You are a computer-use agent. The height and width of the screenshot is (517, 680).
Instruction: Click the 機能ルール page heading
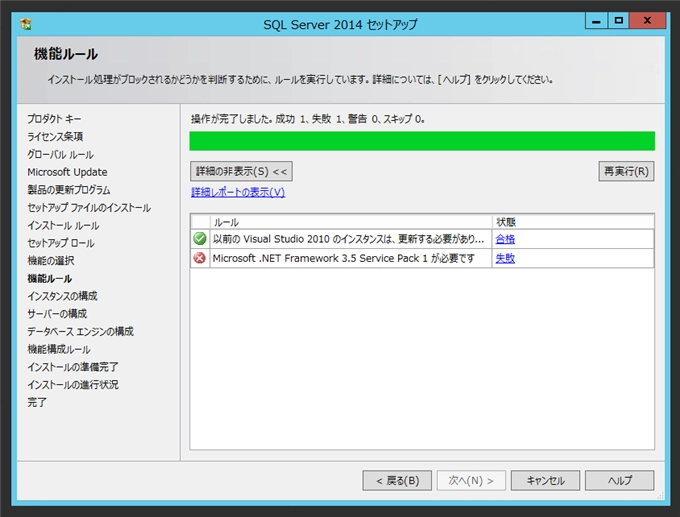66,54
